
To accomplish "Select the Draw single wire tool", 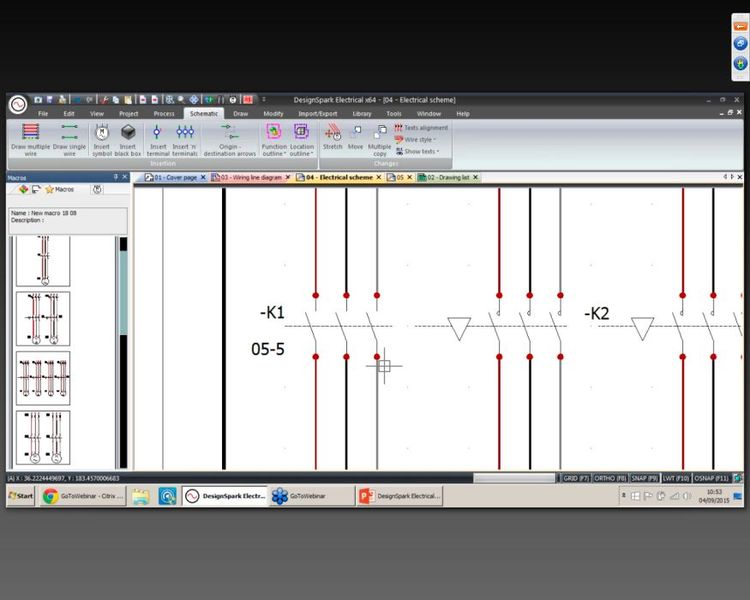I will pyautogui.click(x=69, y=139).
